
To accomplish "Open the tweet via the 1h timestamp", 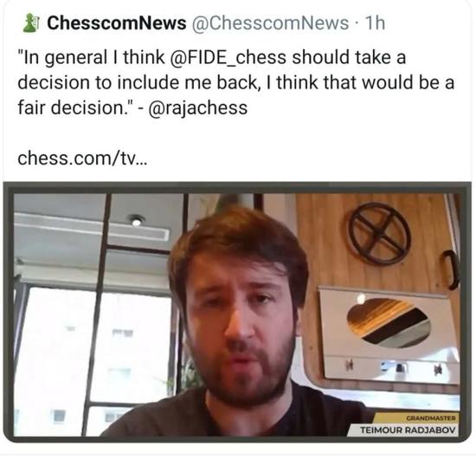I will (375, 23).
